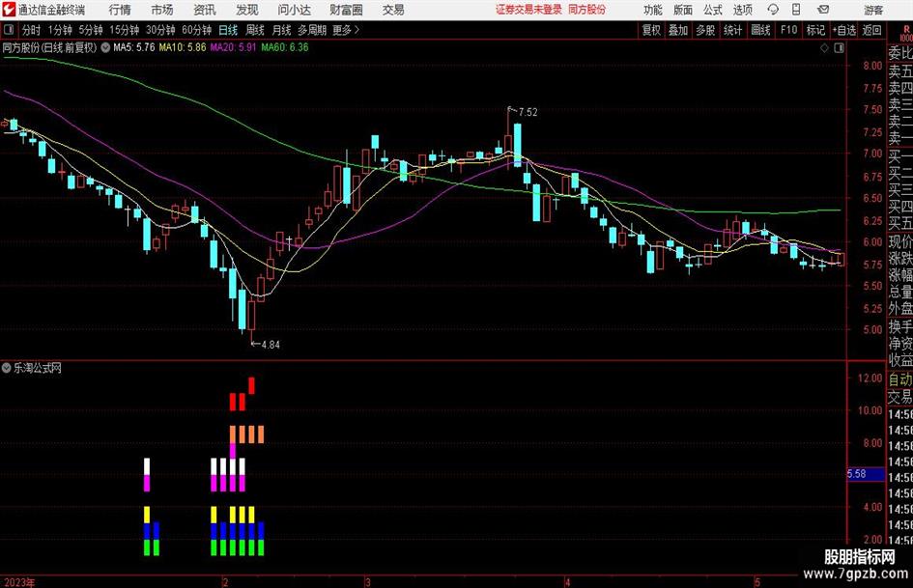Open the 财富圈 menu
The height and width of the screenshot is (588, 913).
346,10
